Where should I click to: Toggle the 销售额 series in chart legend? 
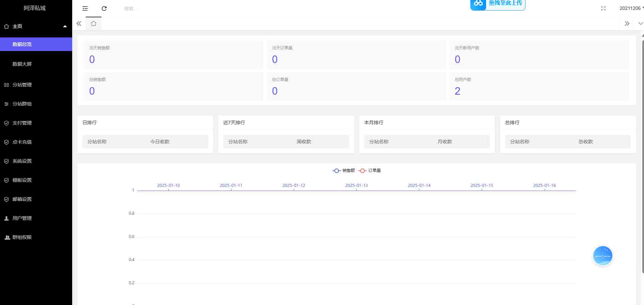344,171
